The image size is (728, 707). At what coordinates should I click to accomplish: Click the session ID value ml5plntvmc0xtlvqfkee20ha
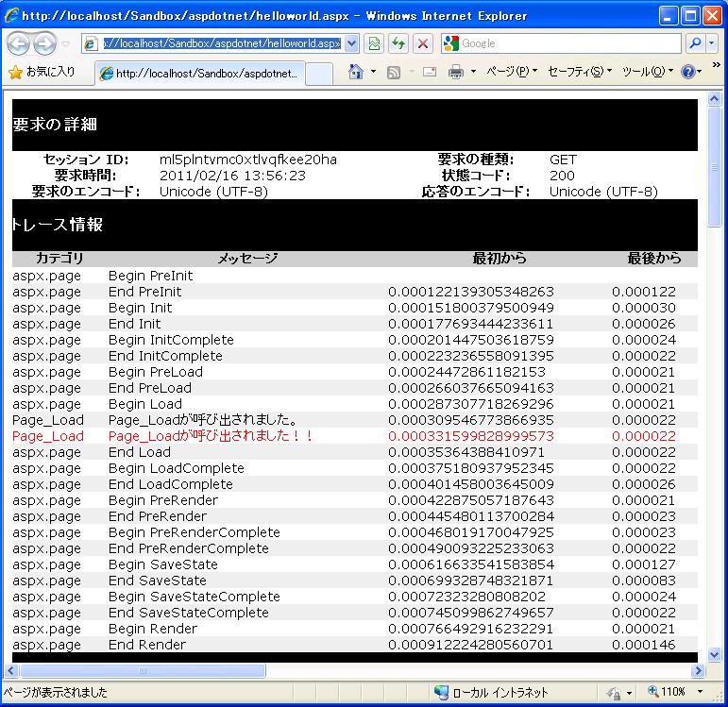[x=248, y=160]
